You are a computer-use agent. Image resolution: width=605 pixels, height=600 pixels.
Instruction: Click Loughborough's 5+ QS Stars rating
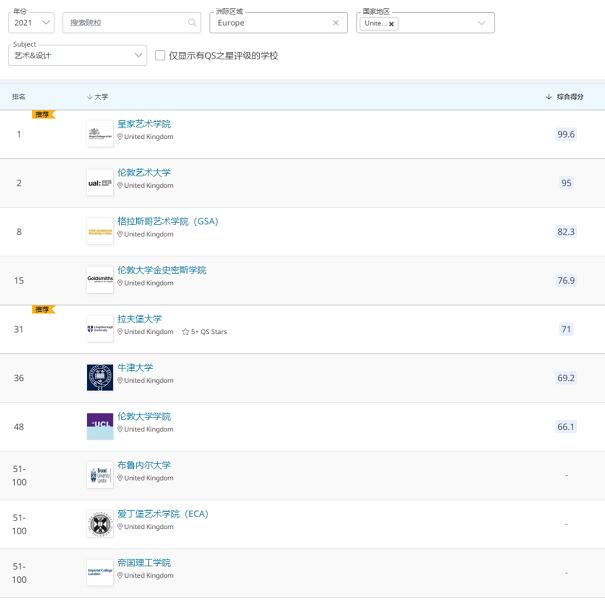click(204, 332)
